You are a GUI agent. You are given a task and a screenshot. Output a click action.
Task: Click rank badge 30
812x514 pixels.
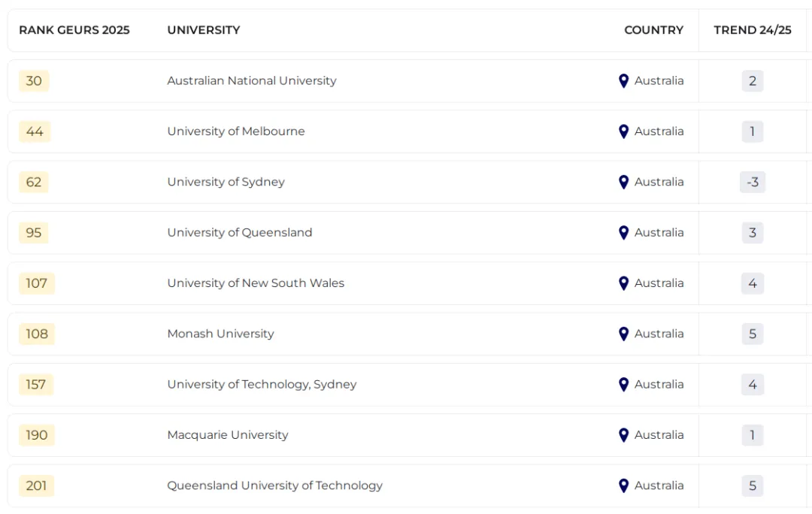tap(34, 80)
